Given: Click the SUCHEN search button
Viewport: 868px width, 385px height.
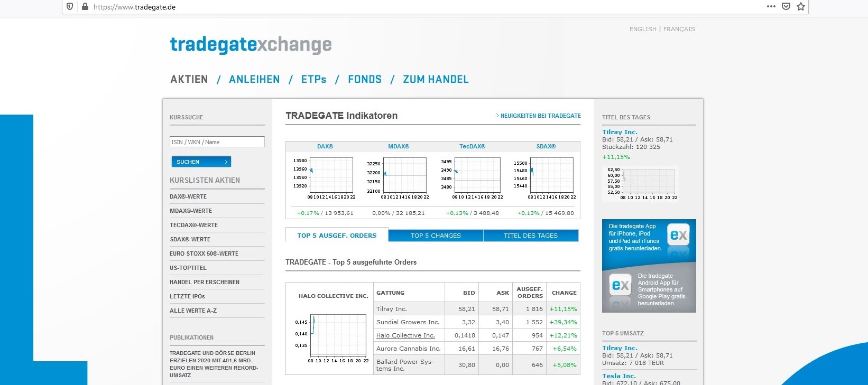Looking at the screenshot, I should click(x=201, y=162).
